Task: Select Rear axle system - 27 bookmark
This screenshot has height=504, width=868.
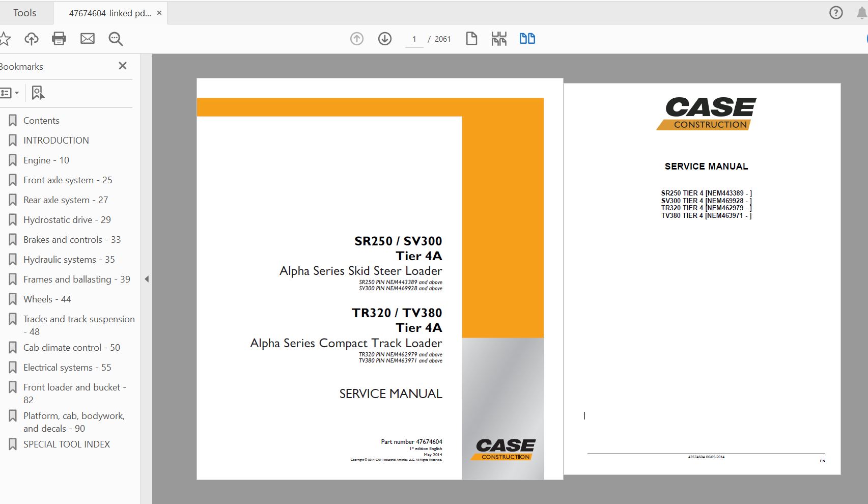Action: point(66,200)
